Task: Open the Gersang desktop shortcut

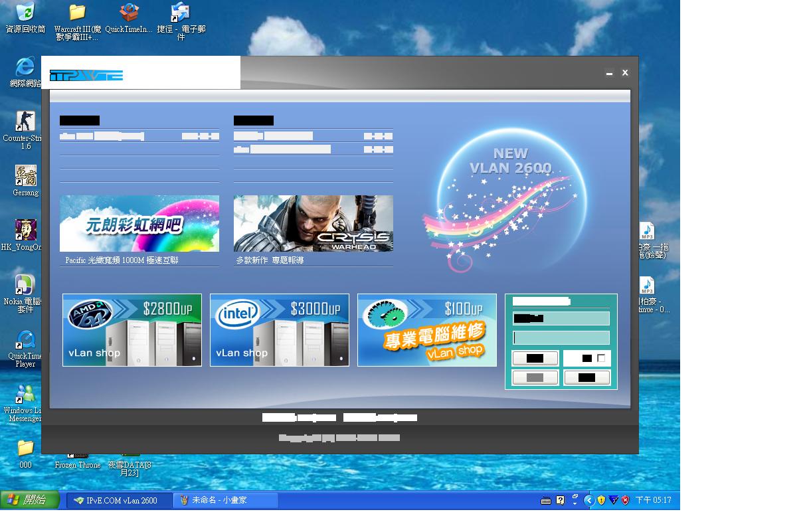Action: click(x=25, y=176)
